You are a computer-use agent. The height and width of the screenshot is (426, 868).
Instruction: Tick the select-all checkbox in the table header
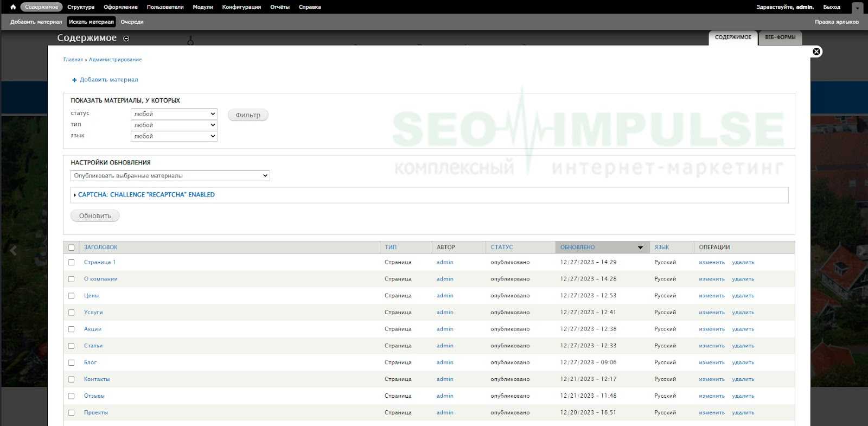[71, 247]
